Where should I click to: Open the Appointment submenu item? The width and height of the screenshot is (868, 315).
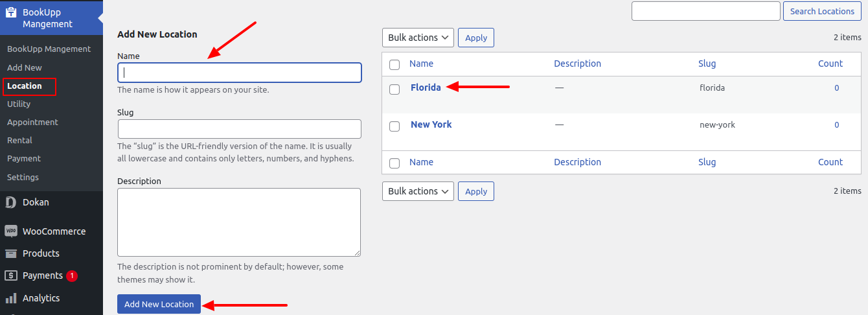(x=32, y=122)
